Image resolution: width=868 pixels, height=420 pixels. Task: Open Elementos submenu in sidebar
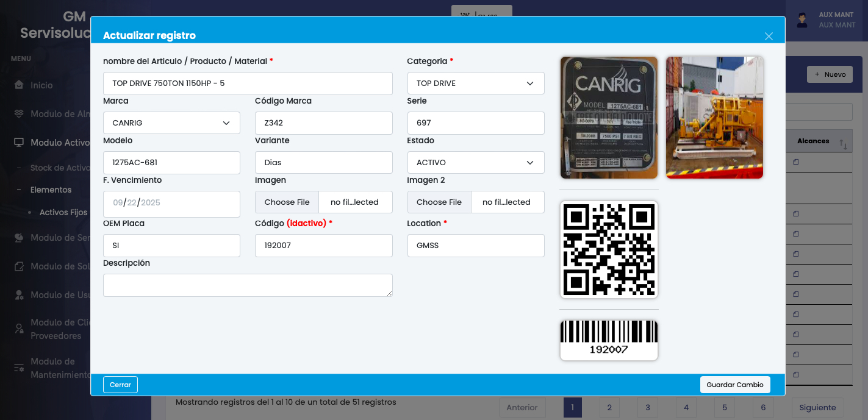tap(51, 190)
